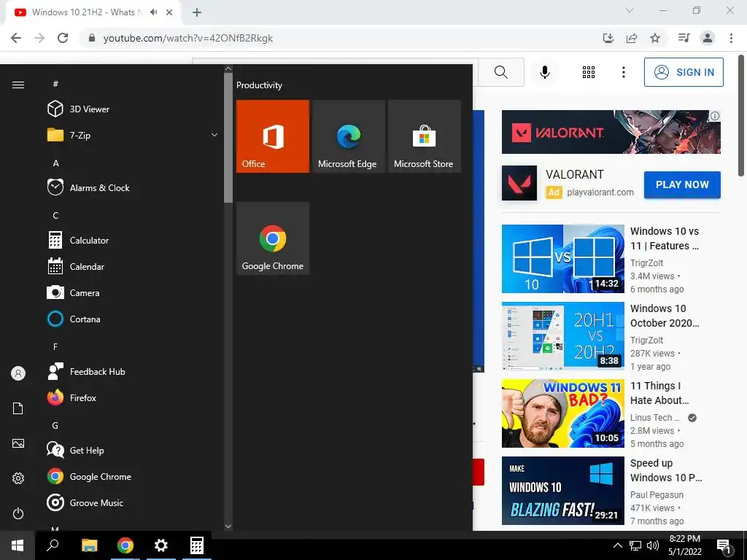Click the app list scroll up arrow

[x=228, y=69]
